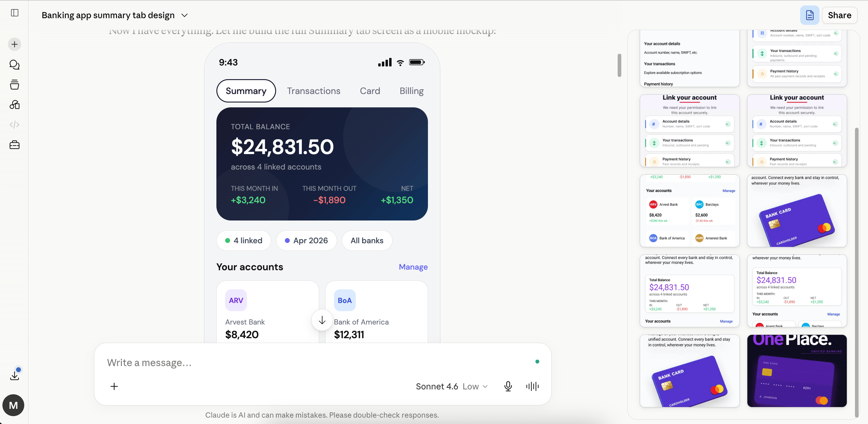Switch to the Billing tab
Image resolution: width=868 pixels, height=424 pixels.
click(412, 91)
